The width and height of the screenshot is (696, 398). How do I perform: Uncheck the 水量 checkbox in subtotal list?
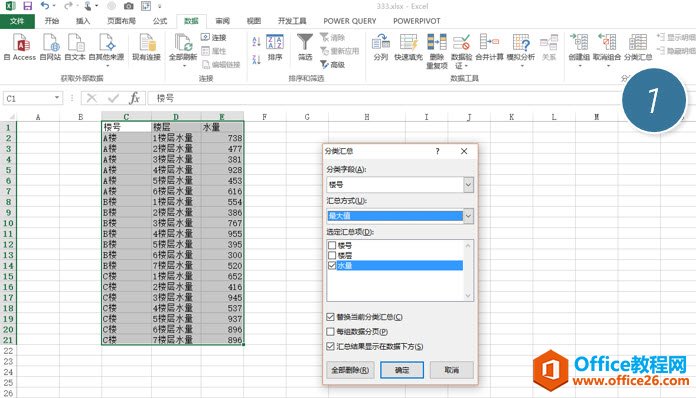(x=332, y=265)
